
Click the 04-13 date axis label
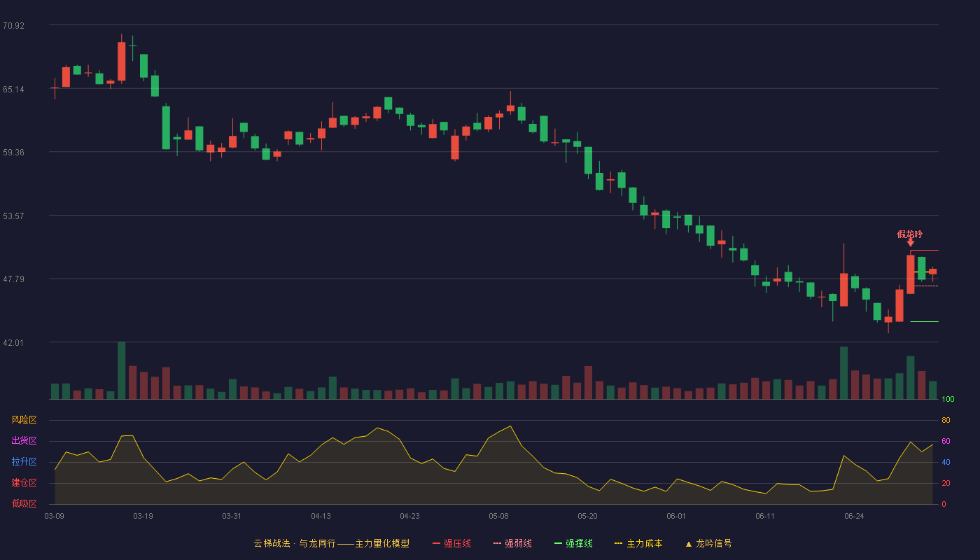(x=321, y=516)
